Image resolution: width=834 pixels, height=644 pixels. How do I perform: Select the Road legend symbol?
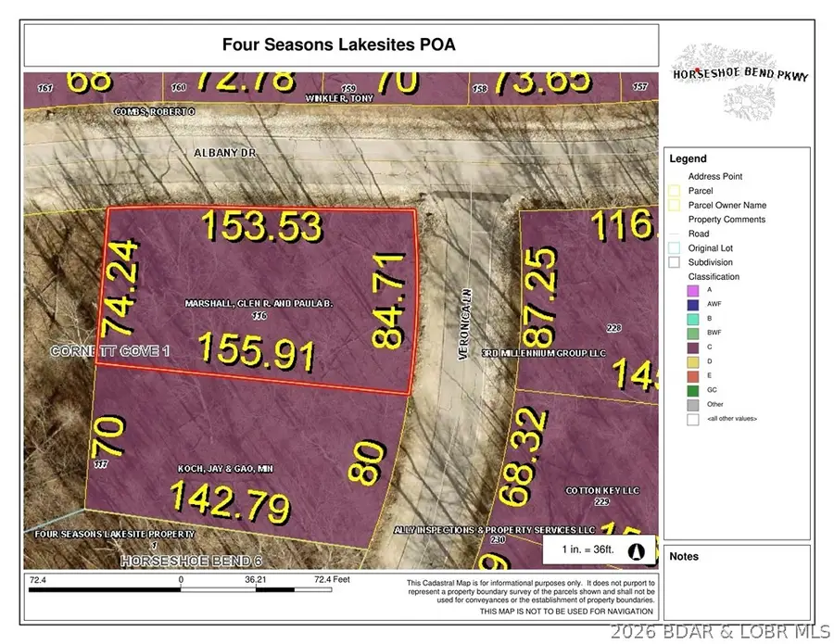pos(675,233)
